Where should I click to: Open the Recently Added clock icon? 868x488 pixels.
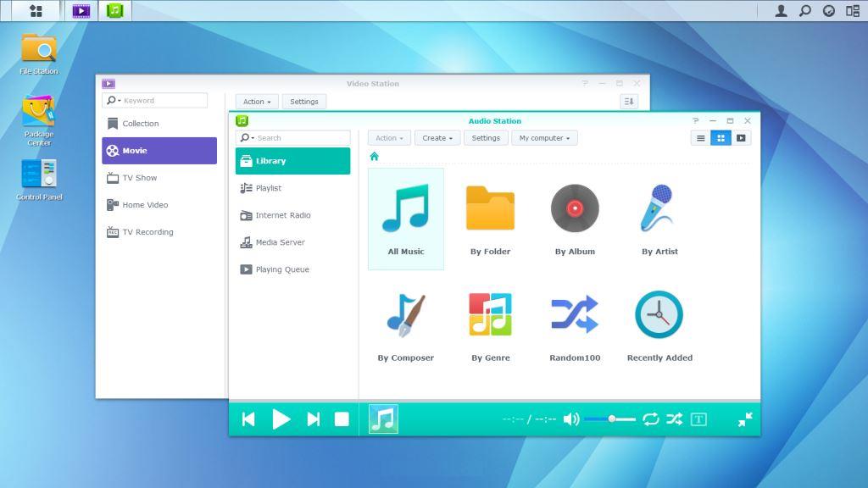pyautogui.click(x=659, y=314)
